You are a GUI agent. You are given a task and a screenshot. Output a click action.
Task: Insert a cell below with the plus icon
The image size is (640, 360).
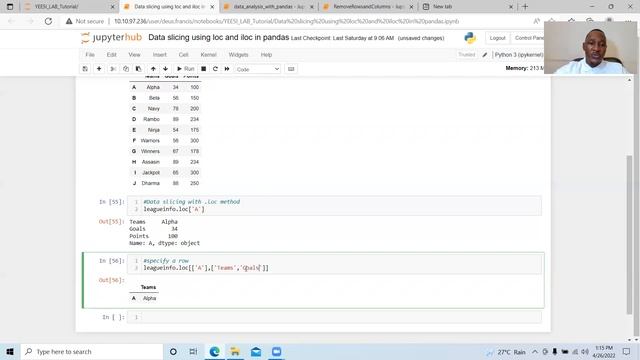coord(99,69)
